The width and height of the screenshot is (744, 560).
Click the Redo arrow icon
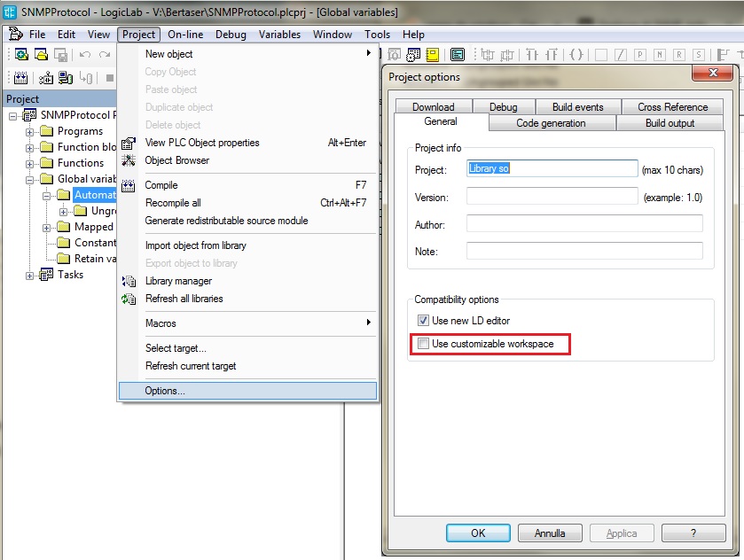point(105,55)
